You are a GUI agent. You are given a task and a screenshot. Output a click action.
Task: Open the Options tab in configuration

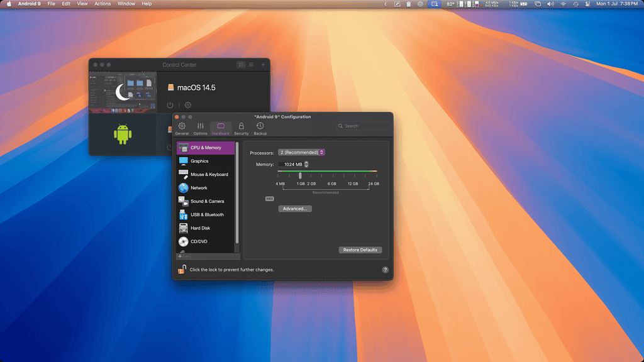(200, 128)
